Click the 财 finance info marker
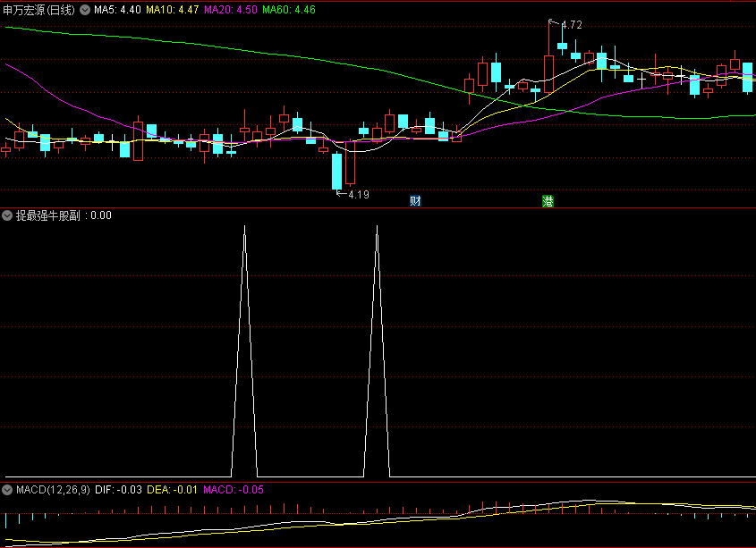The height and width of the screenshot is (548, 756). pos(415,201)
